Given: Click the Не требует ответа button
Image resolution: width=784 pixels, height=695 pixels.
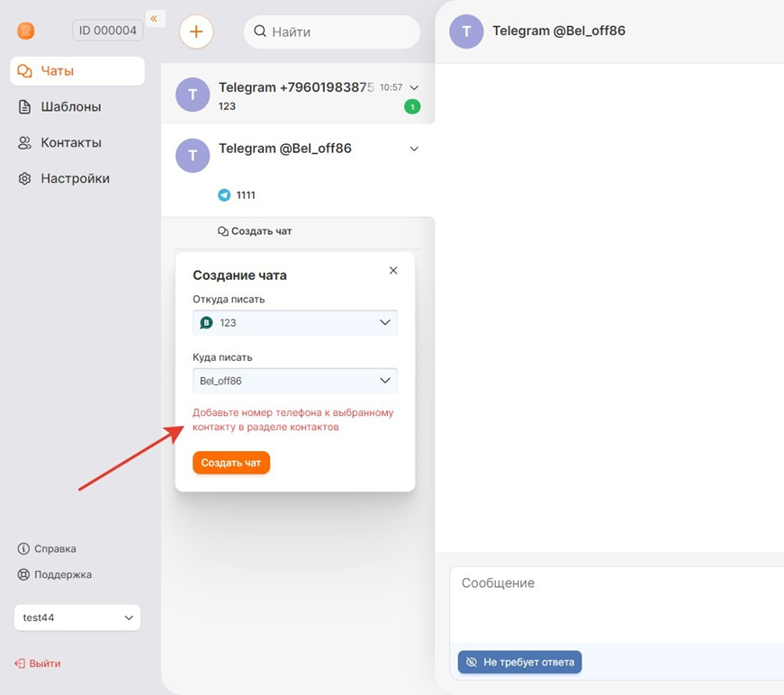Looking at the screenshot, I should point(519,662).
